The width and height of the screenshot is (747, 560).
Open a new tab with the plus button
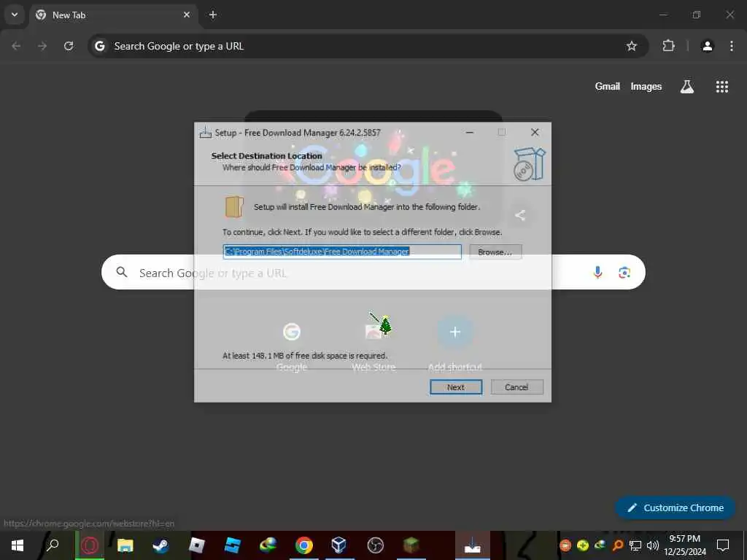click(213, 15)
